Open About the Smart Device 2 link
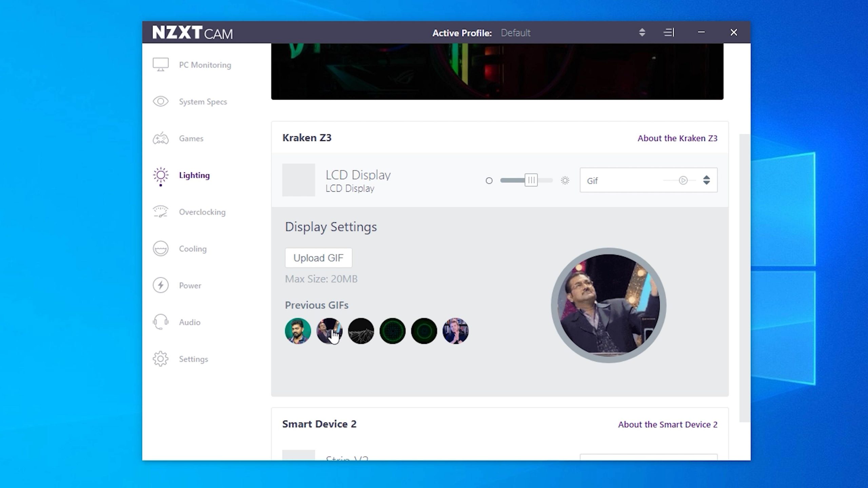 click(667, 425)
